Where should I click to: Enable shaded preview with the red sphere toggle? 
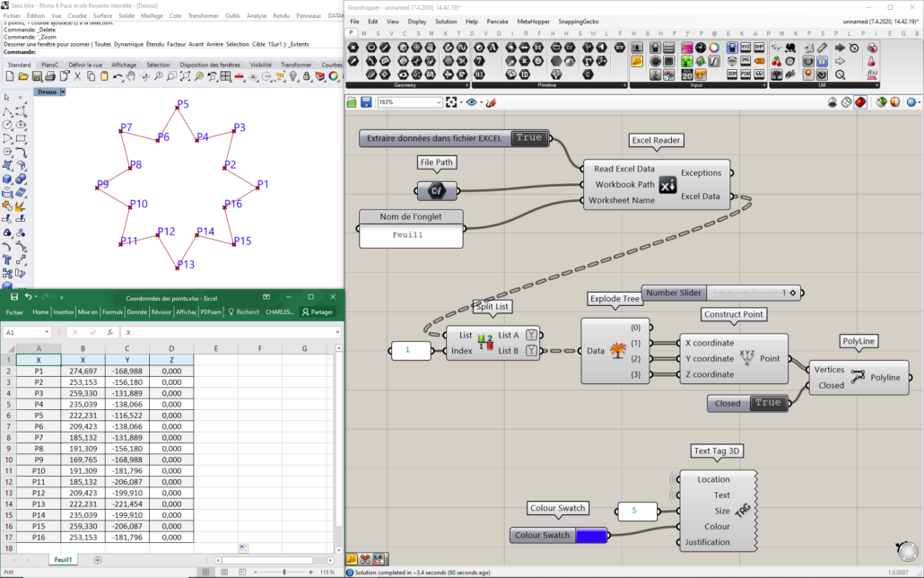859,101
